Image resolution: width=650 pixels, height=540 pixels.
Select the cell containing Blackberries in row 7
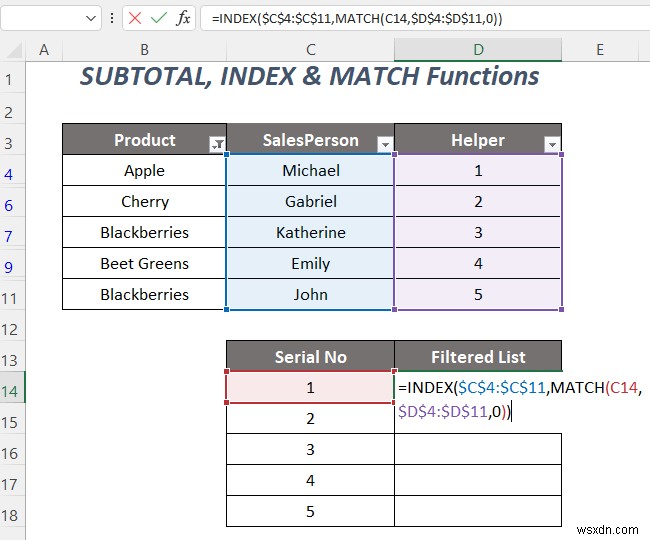click(144, 232)
